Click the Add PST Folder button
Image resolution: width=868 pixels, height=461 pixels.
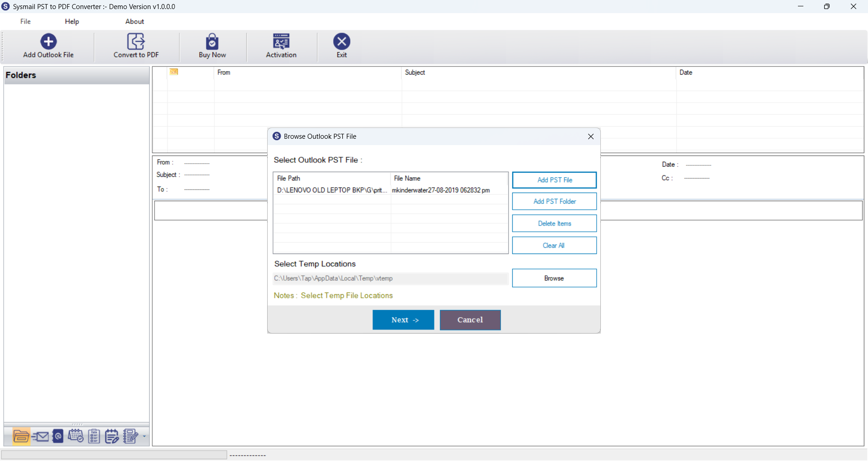554,202
